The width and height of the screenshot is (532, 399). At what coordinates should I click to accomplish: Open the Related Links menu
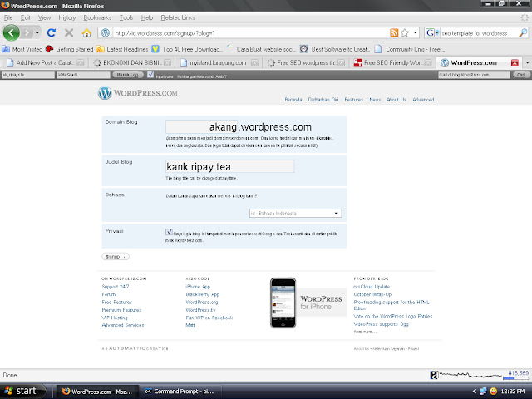(178, 17)
